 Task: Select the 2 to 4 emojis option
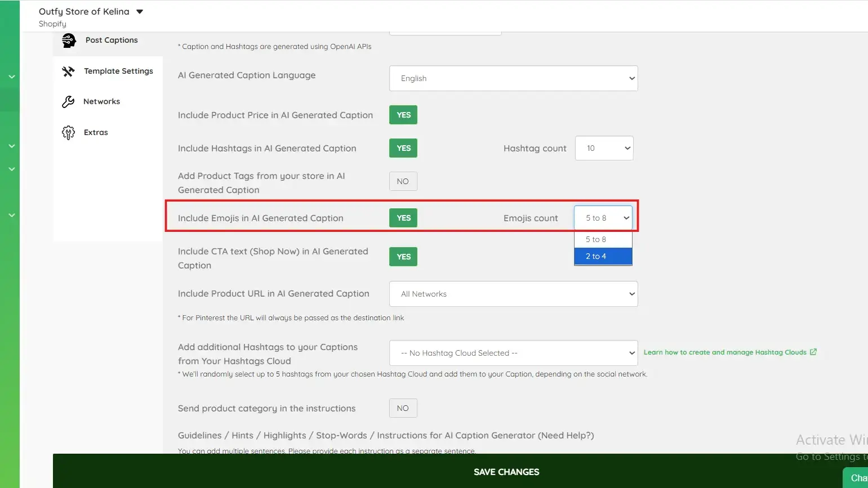(x=603, y=256)
